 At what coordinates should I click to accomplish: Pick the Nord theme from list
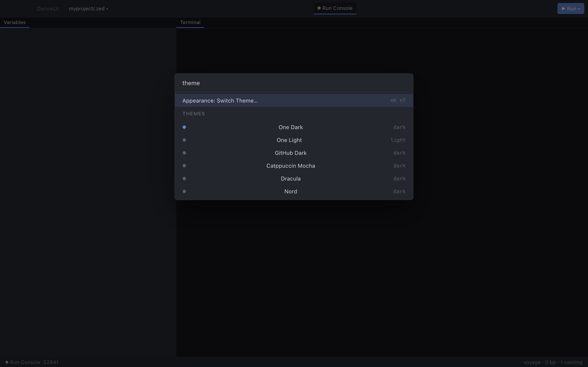point(291,192)
